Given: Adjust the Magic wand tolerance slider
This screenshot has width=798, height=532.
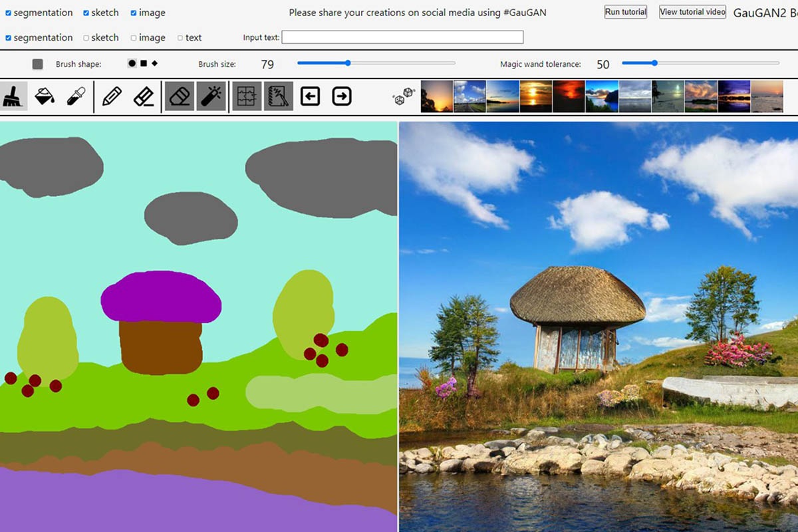Looking at the screenshot, I should pyautogui.click(x=654, y=63).
